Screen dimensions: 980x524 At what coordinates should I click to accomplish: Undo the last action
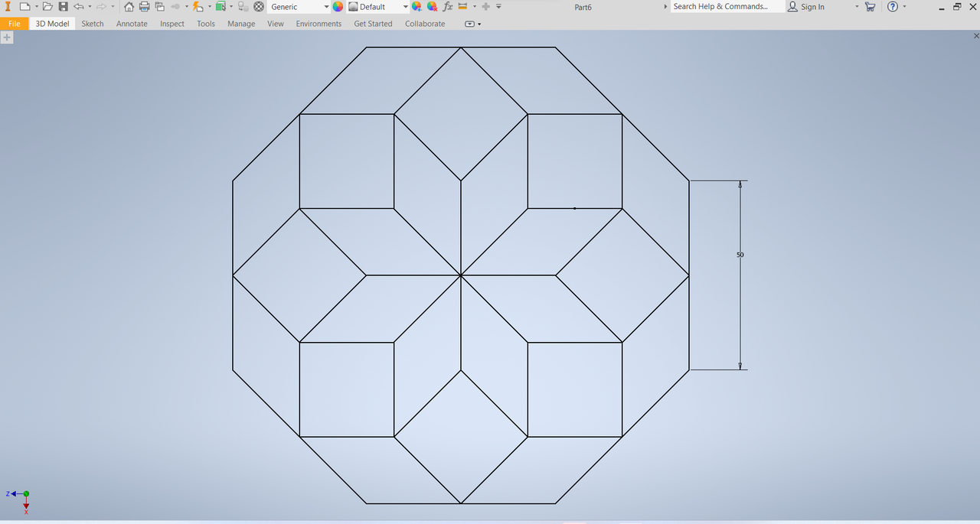(x=79, y=7)
